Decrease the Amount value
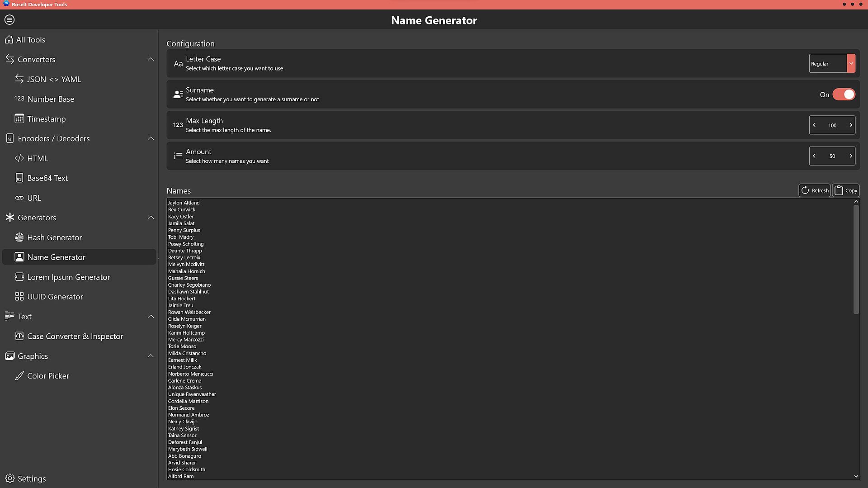This screenshot has width=868, height=488. coord(814,156)
